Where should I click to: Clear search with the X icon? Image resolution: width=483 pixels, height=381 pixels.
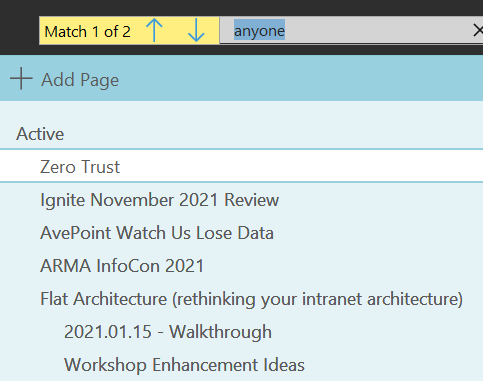coord(478,31)
